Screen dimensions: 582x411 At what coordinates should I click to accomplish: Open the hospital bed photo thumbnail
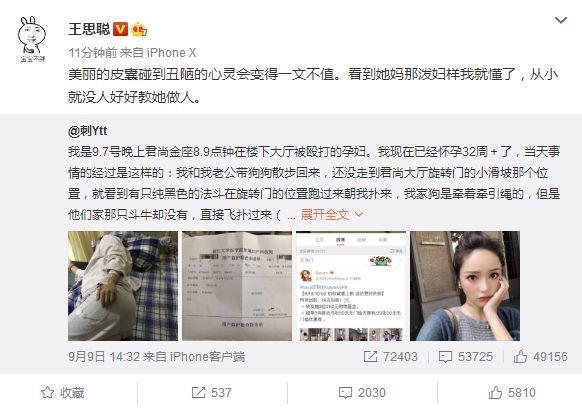click(123, 286)
